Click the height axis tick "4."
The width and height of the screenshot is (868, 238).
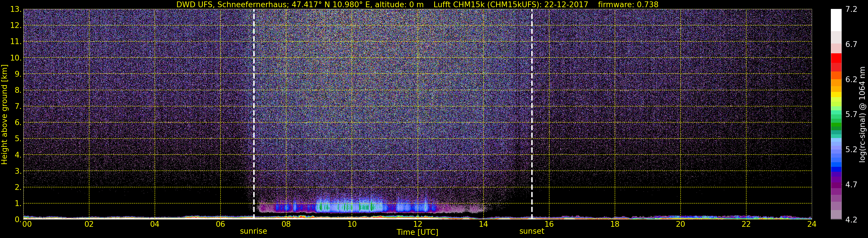click(18, 155)
